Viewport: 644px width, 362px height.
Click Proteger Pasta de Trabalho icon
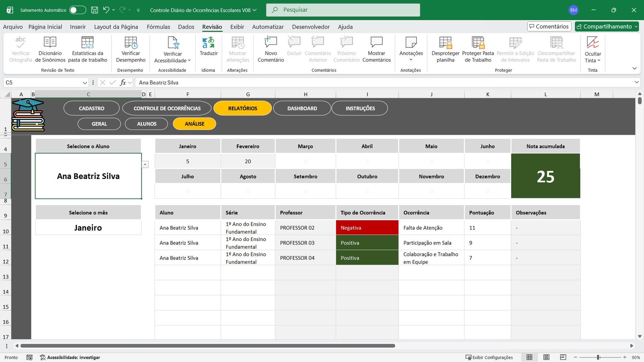478,43
